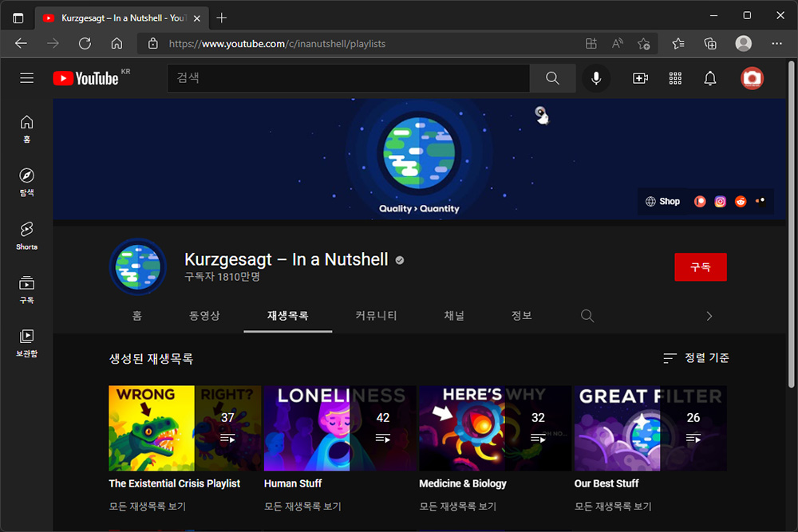798x532 pixels.
Task: Click the browser address bar URL
Action: point(277,44)
